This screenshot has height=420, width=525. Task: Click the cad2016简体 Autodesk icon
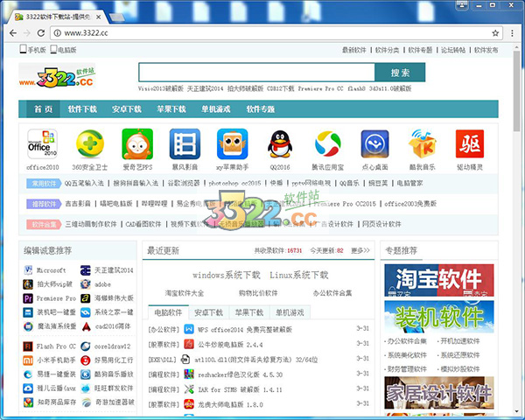[86, 326]
